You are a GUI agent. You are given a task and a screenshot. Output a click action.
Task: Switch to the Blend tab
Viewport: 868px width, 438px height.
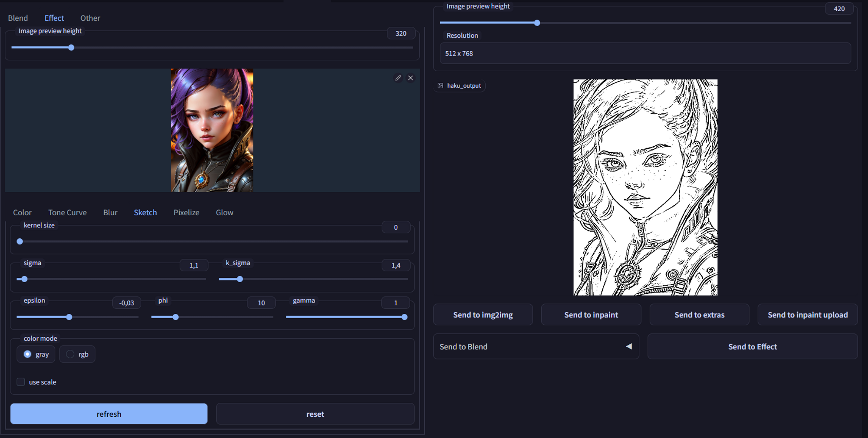(18, 18)
